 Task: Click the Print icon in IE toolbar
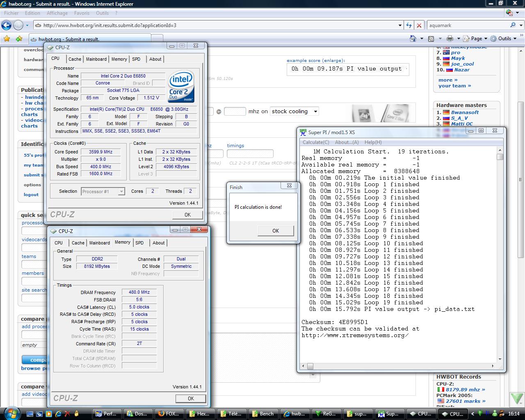[450, 39]
